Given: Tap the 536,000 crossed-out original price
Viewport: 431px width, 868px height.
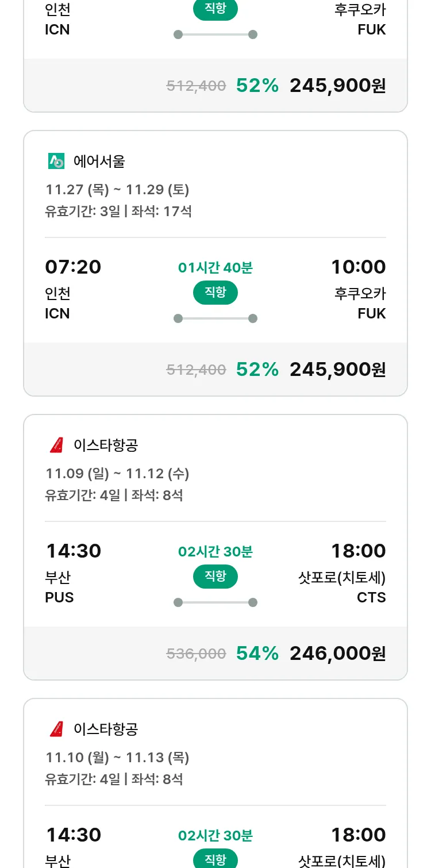Looking at the screenshot, I should [x=196, y=654].
